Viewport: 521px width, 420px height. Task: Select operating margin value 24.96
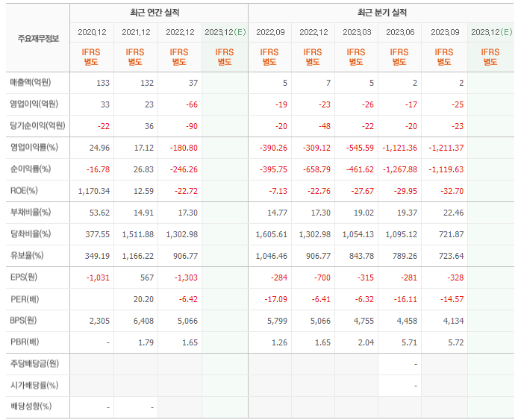99,148
